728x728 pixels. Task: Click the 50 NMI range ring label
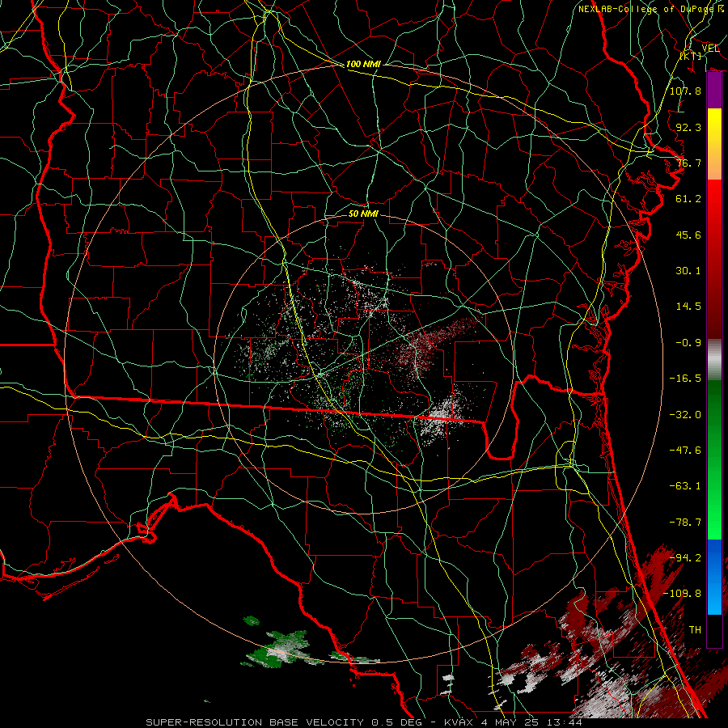[x=363, y=214]
